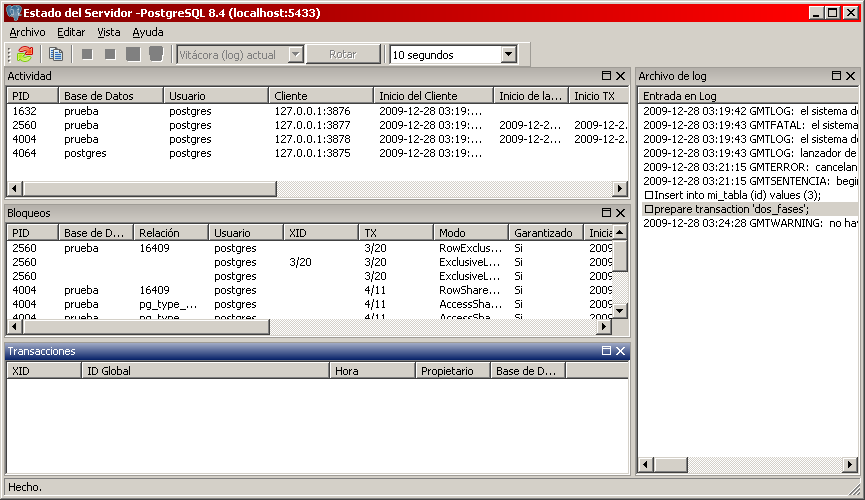865x500 pixels.
Task: Open the Editar menu
Action: pyautogui.click(x=71, y=32)
